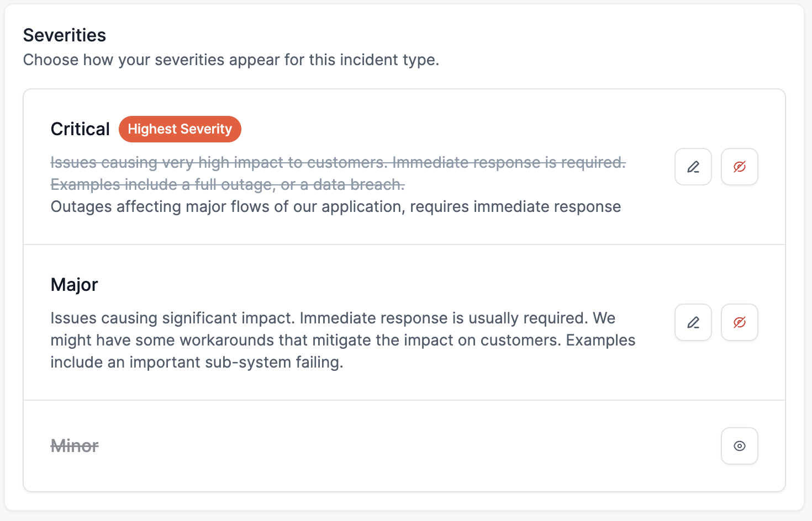The height and width of the screenshot is (521, 812).
Task: Click "Issues causing significant impact" text
Action: (x=171, y=318)
